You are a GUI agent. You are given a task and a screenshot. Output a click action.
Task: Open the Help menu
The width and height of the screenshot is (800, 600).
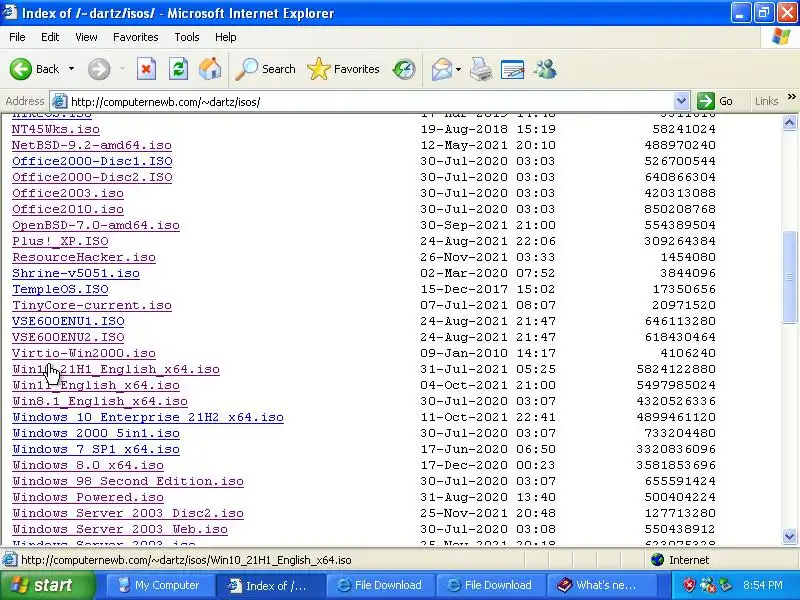(x=226, y=37)
